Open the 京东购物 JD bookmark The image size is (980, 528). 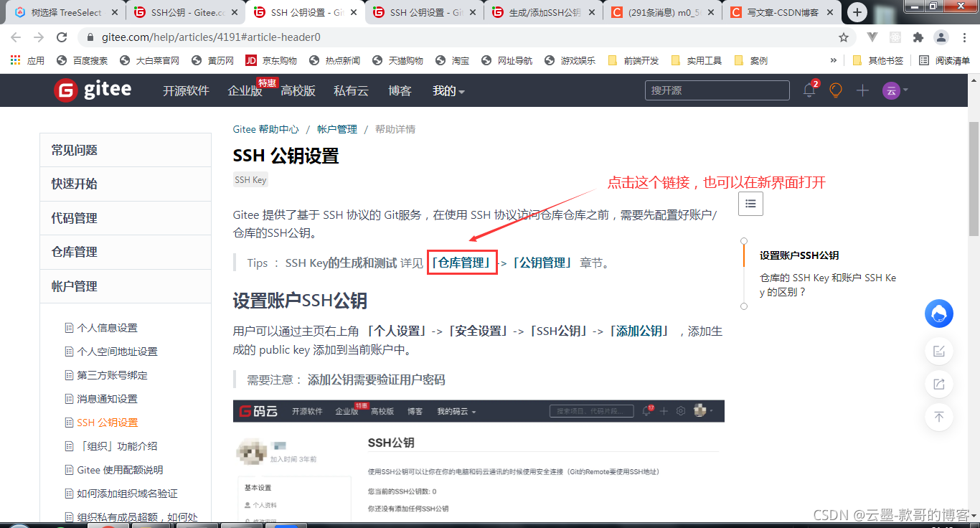(271, 60)
